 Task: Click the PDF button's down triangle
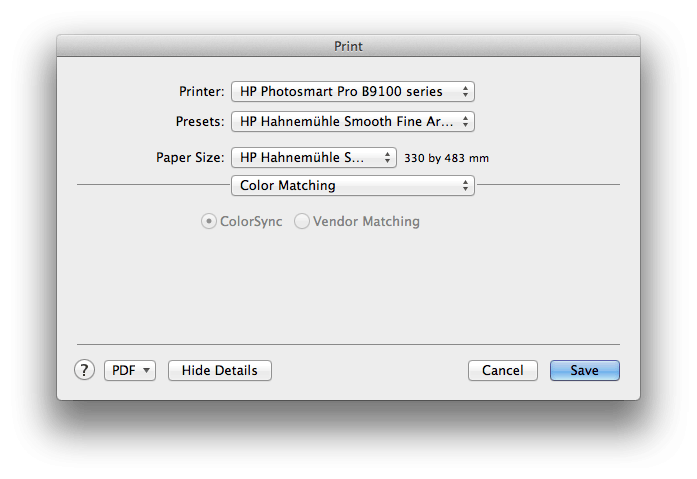[148, 370]
